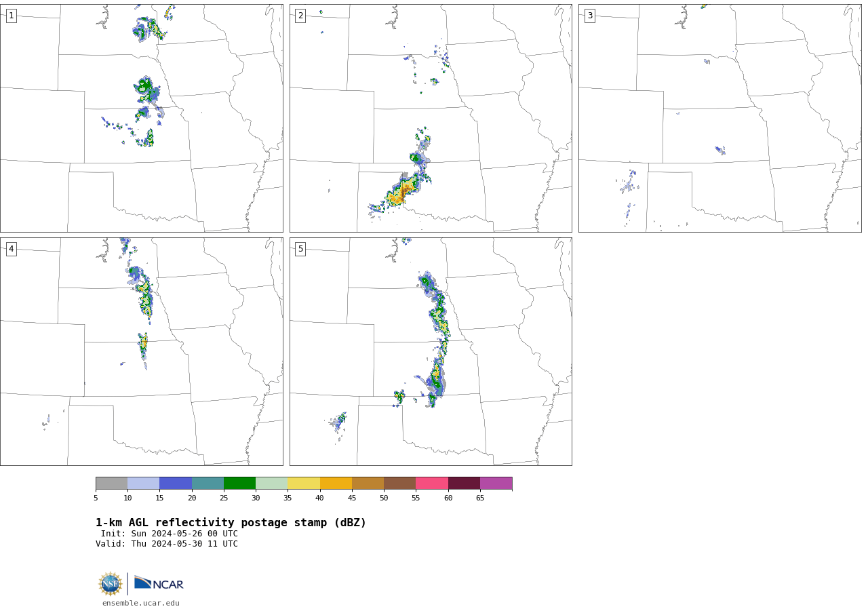The height and width of the screenshot is (611, 868).
Task: Select the maroon 60-65 dBZ swatch
Action: click(464, 484)
